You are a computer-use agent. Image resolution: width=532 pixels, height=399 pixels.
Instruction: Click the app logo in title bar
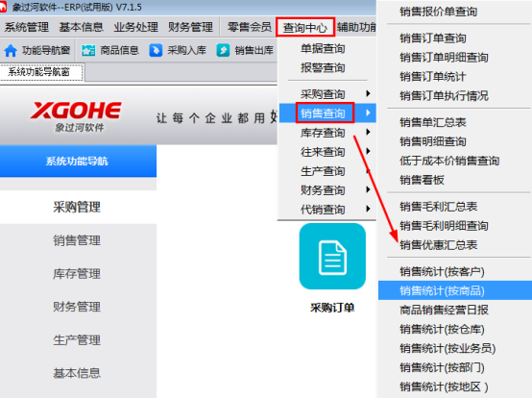coord(3,7)
